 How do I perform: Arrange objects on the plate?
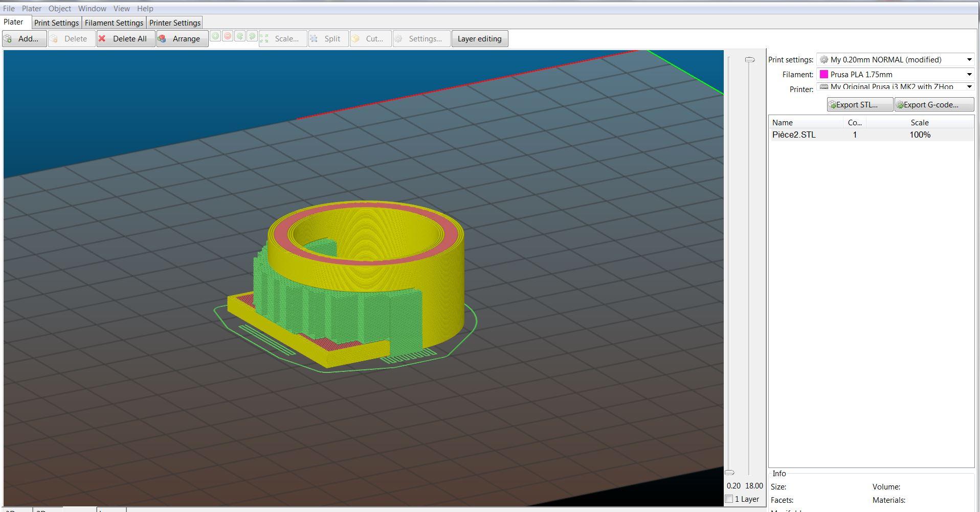182,39
